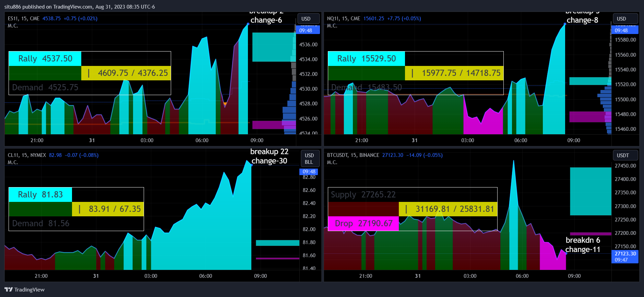Click the Rally 4537.50 table cell
The width and height of the screenshot is (644, 297).
pos(45,59)
